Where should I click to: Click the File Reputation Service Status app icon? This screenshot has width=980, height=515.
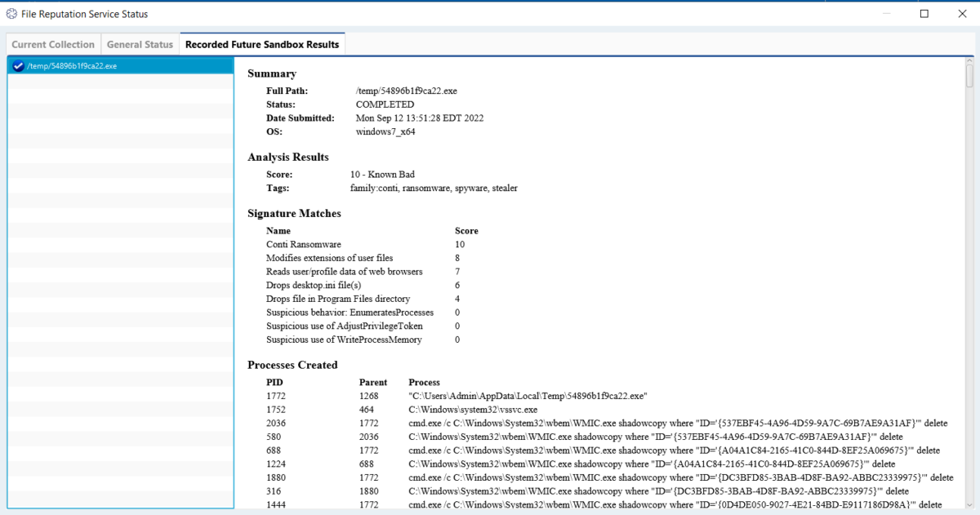pos(11,13)
